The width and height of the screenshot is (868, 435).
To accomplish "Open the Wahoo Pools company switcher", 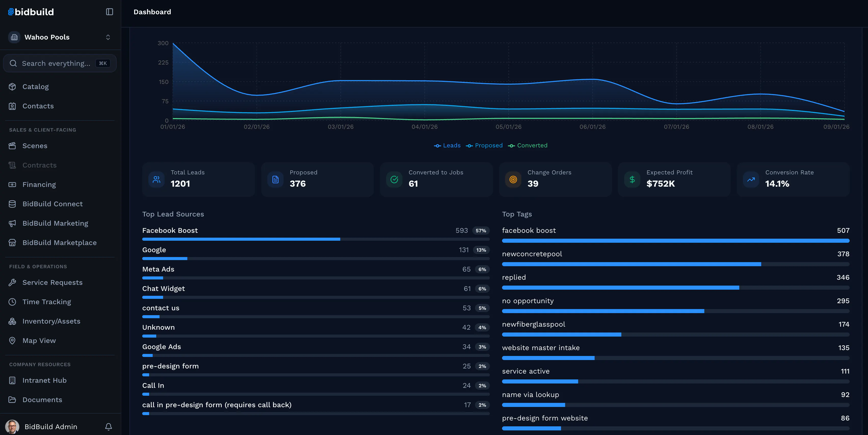I will point(60,37).
